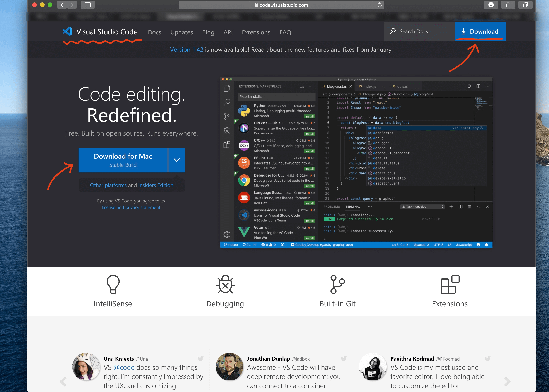Go to previous testimonial arrow
The width and height of the screenshot is (549, 392).
point(63,381)
